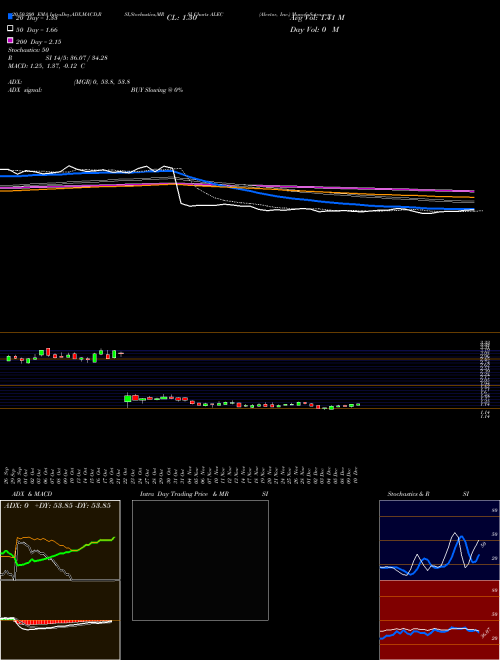Click the '(MGR) 0, 53.8, 53.8' ADX values
Image resolution: width=500 pixels, height=660 pixels.
[x=101, y=82]
